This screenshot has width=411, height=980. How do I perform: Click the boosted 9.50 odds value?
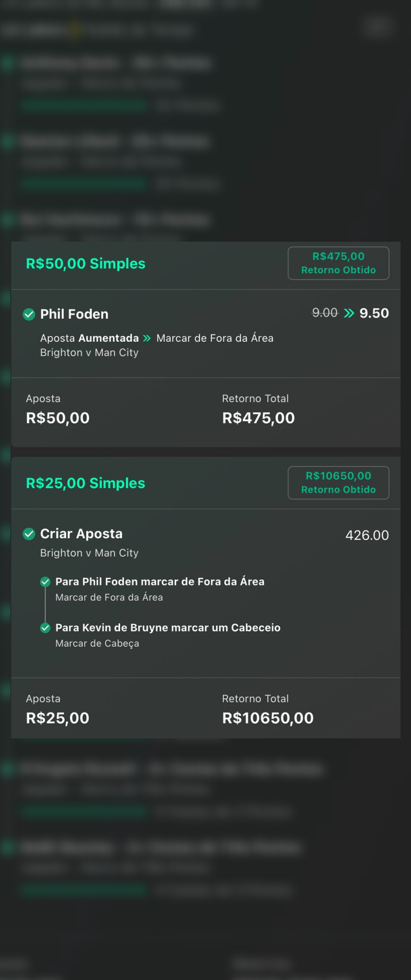(374, 313)
